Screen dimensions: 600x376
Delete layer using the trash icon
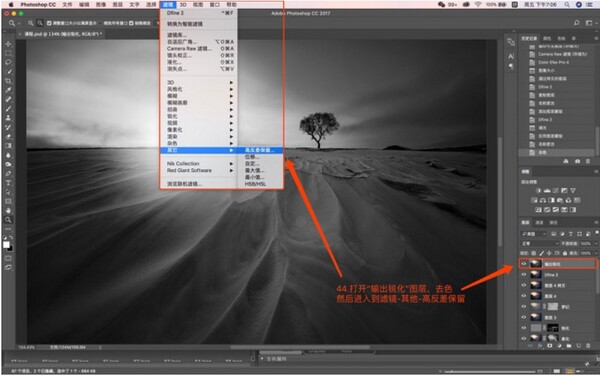tap(588, 346)
